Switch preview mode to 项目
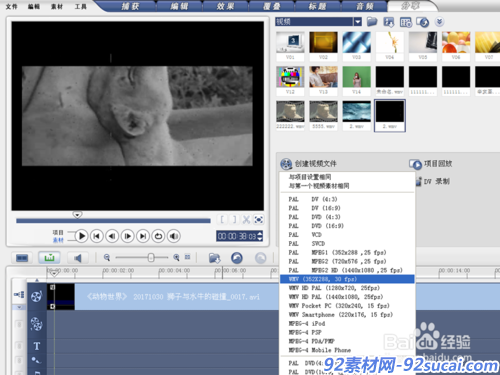 click(x=58, y=232)
